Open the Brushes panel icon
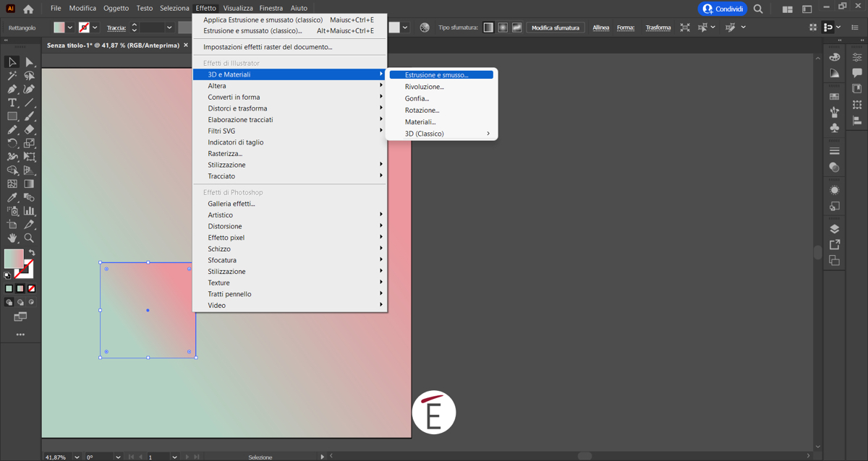Viewport: 868px width, 461px height. click(835, 112)
